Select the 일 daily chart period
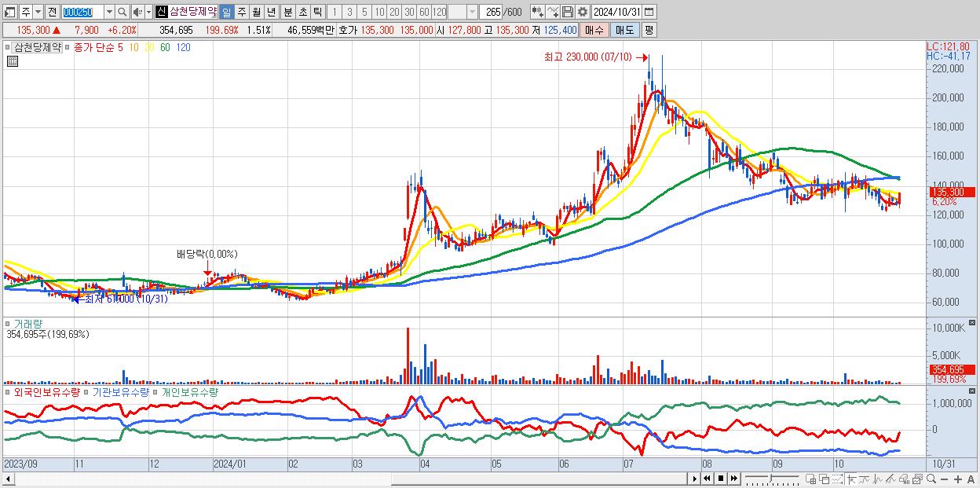Screen dimensions: 980x488 point(226,12)
